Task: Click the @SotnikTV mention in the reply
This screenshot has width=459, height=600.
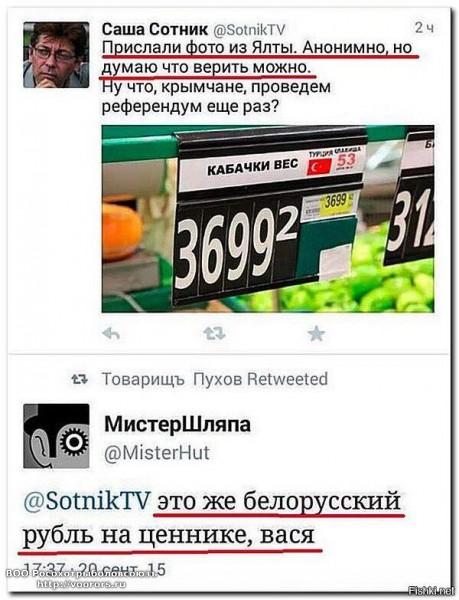Action: point(86,501)
